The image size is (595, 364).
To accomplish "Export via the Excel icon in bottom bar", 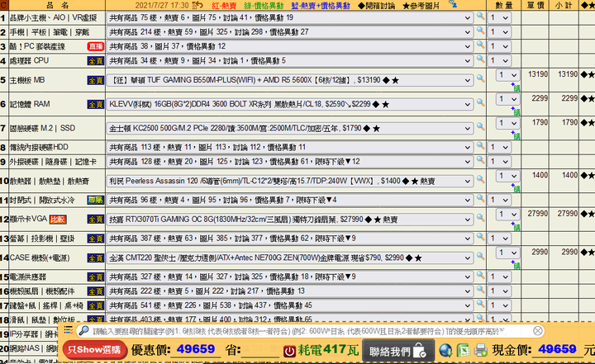I will click(x=463, y=350).
